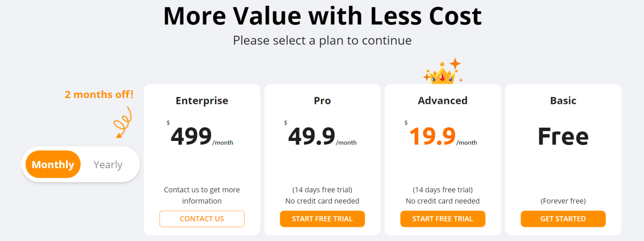Select the Pro plan title
Image resolution: width=644 pixels, height=241 pixels.
point(322,100)
